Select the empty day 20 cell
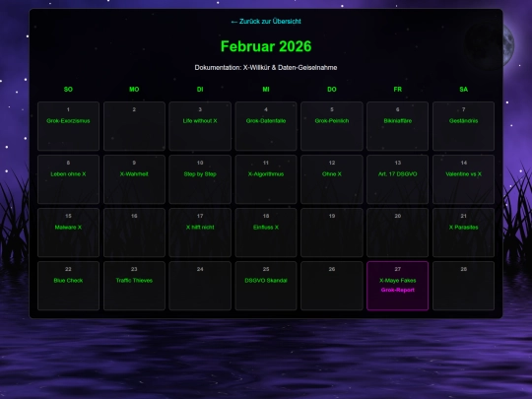The width and height of the screenshot is (532, 399). tap(397, 233)
